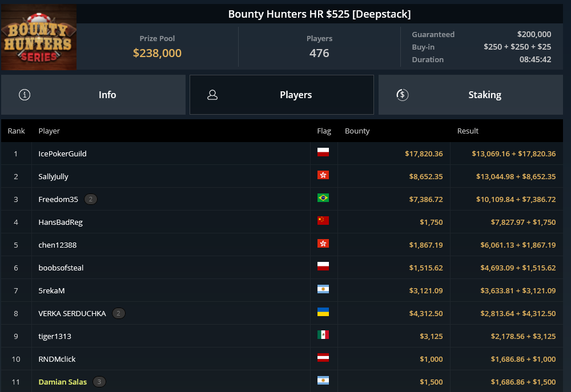Image resolution: width=571 pixels, height=392 pixels.
Task: Click tiger1313's Mexico flag
Action: click(x=323, y=334)
